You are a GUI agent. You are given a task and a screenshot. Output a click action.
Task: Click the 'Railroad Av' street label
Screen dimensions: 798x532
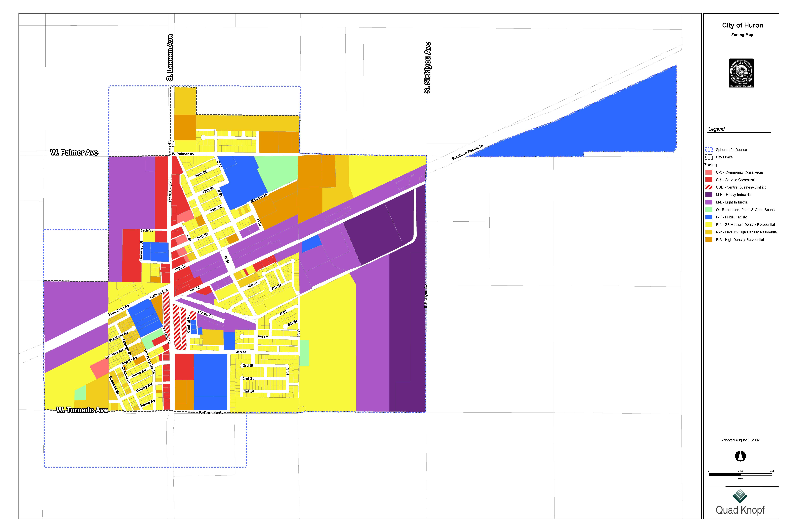[159, 294]
